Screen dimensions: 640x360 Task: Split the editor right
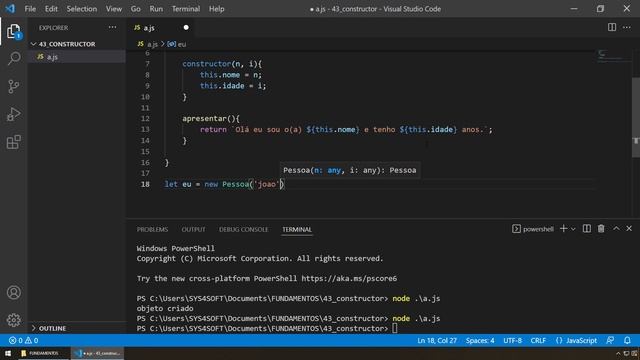612,27
